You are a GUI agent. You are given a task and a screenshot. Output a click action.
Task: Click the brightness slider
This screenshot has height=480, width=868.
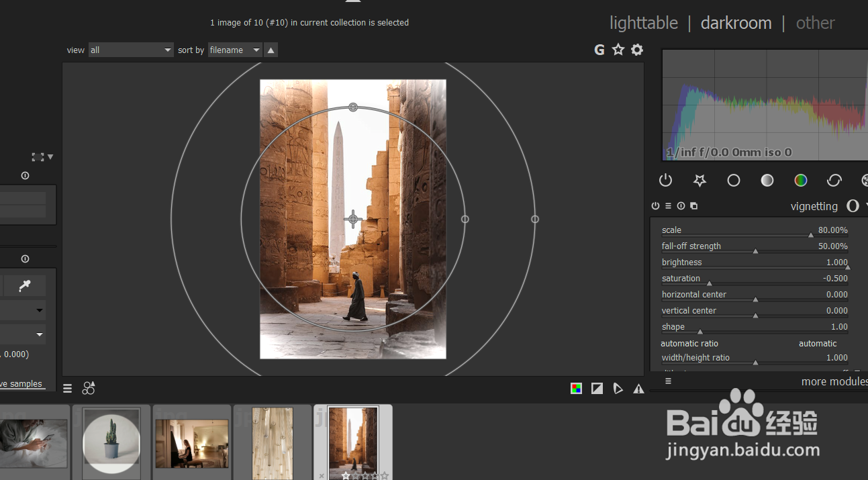point(755,263)
